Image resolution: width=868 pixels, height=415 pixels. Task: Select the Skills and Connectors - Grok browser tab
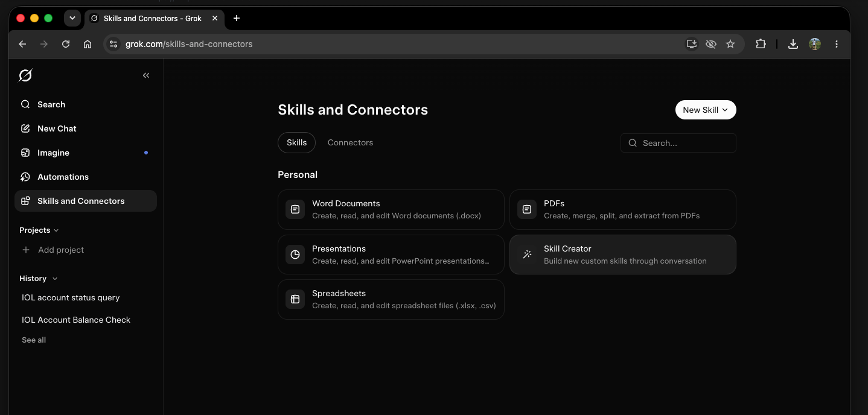coord(154,18)
